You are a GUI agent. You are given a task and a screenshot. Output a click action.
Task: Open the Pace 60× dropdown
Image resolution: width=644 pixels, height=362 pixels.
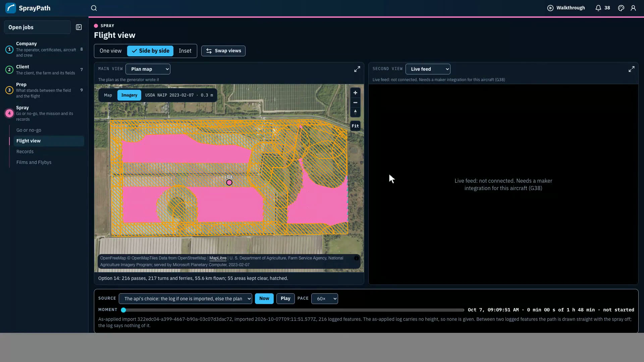pos(325,299)
